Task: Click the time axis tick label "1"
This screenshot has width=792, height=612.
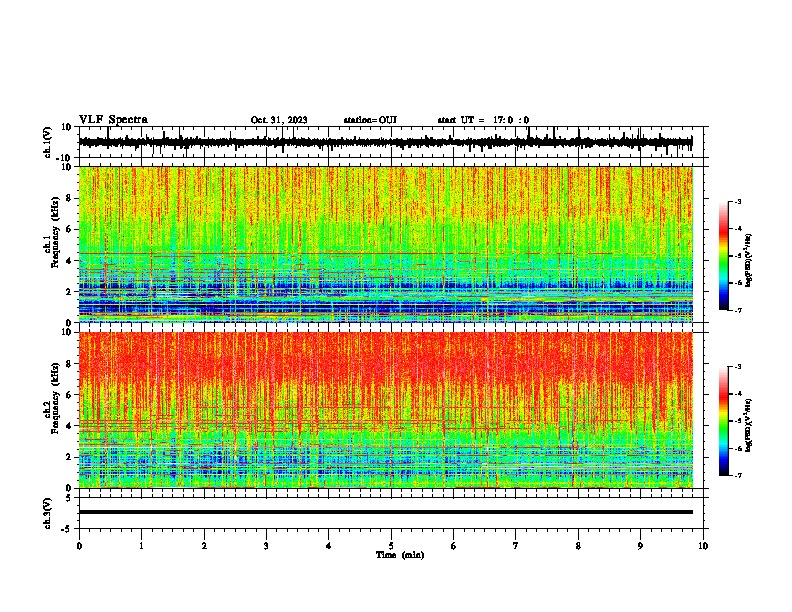Action: [x=141, y=546]
